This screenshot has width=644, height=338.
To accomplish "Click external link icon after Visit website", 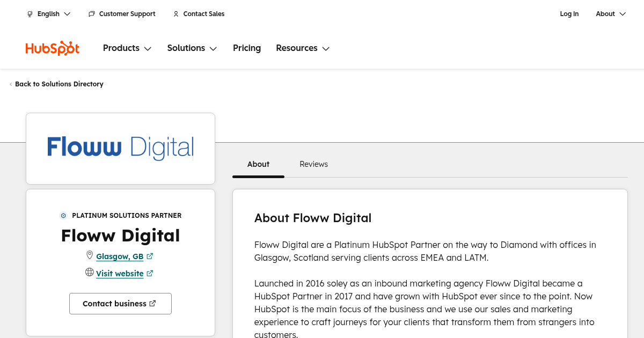I will coord(150,274).
